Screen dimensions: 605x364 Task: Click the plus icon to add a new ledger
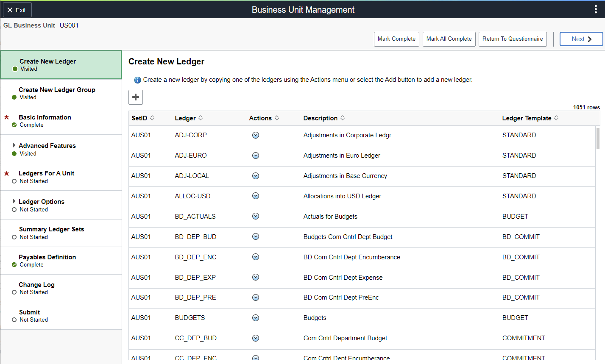tap(135, 97)
